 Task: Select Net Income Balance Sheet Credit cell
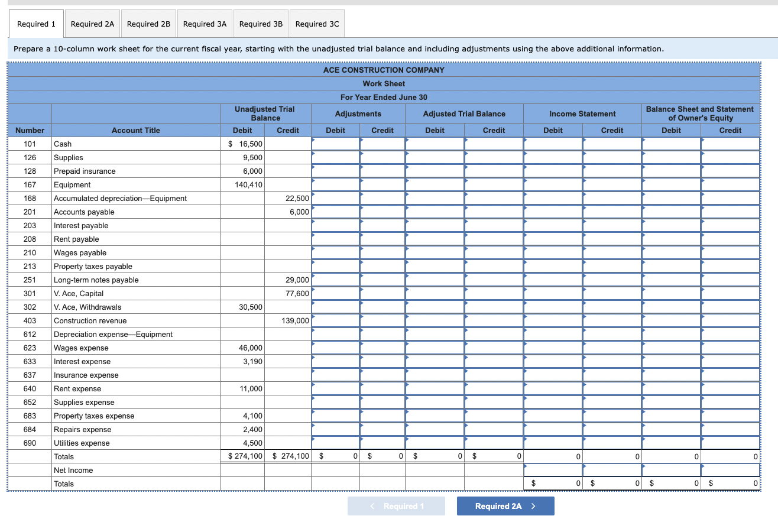click(x=730, y=470)
